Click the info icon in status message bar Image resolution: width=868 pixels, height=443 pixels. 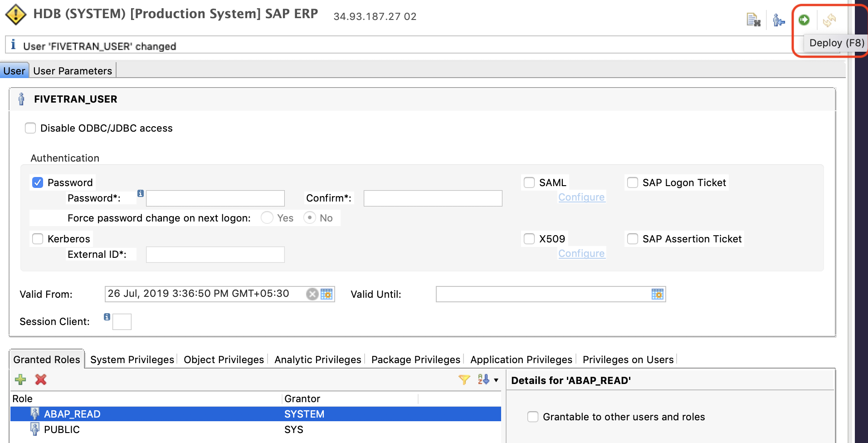(x=13, y=44)
